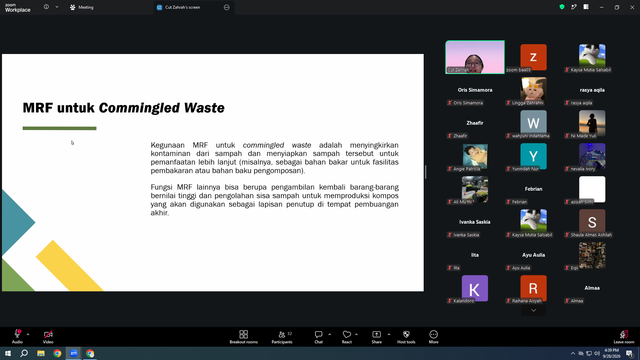The height and width of the screenshot is (360, 640).
Task: Select Ayu Aulia participant tile
Action: click(x=533, y=255)
